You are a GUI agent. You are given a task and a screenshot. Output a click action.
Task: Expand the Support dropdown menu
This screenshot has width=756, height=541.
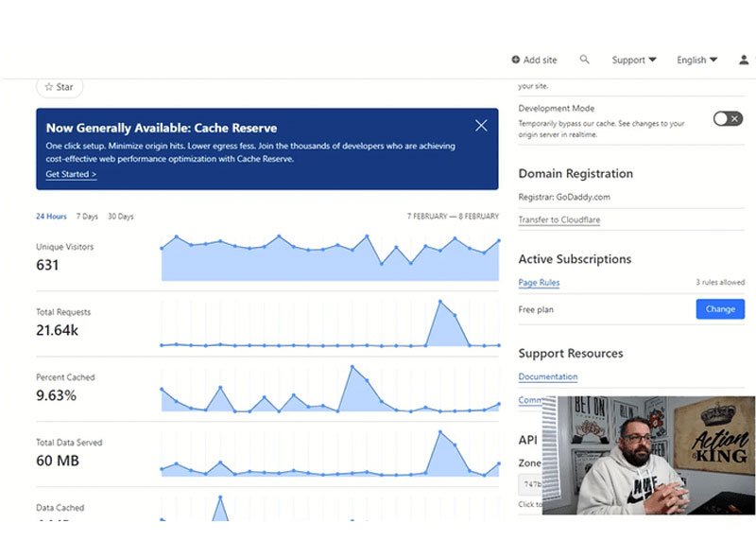point(633,60)
